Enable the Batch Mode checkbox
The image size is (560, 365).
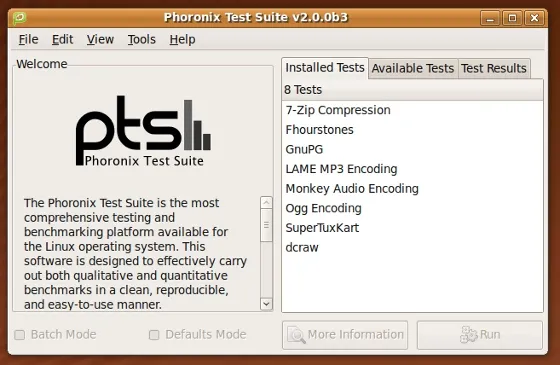(20, 335)
